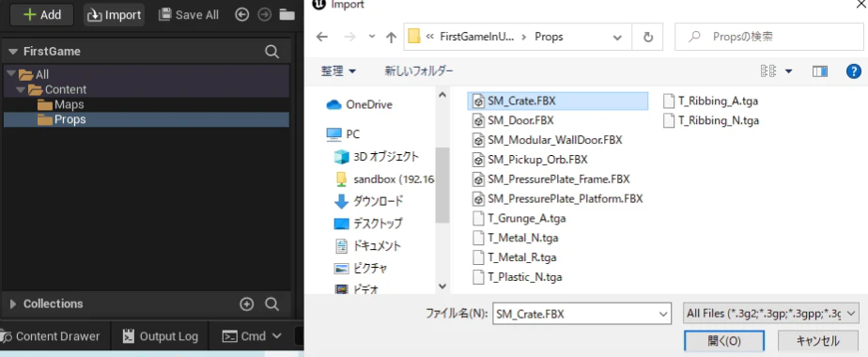Expand the Collections section
868x357 pixels.
pyautogui.click(x=13, y=303)
